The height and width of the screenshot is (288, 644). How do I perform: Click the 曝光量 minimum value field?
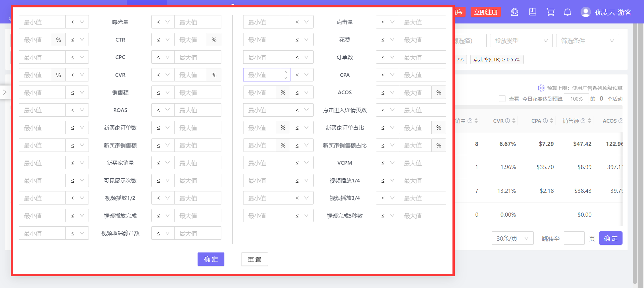pos(42,22)
